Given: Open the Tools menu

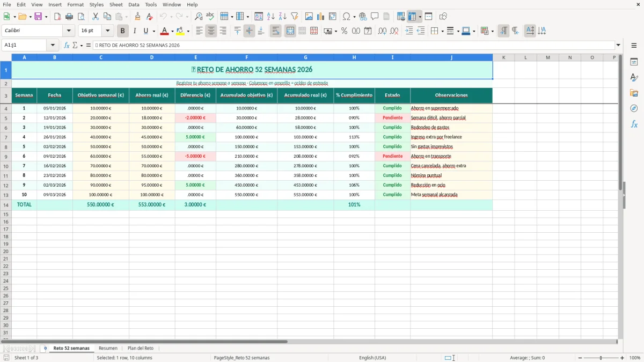Looking at the screenshot, I should [151, 4].
